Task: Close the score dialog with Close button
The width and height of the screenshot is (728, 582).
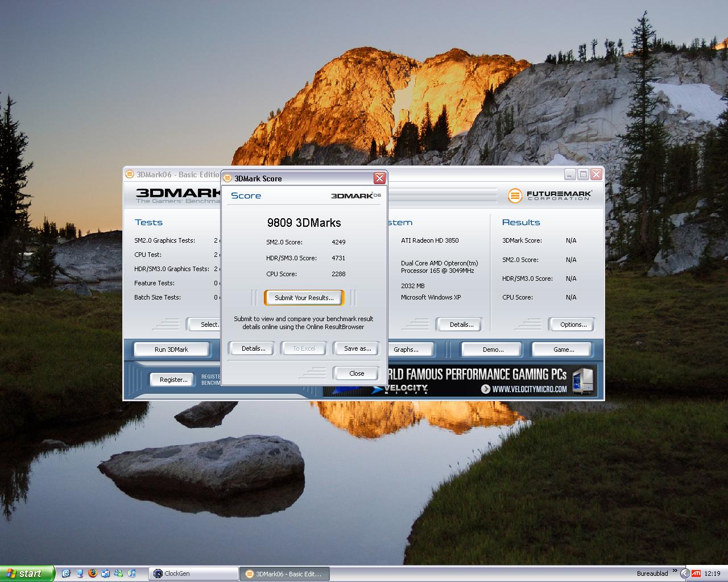Action: [x=357, y=373]
